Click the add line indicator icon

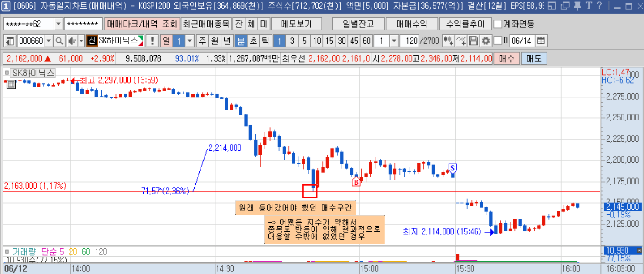(x=461, y=41)
